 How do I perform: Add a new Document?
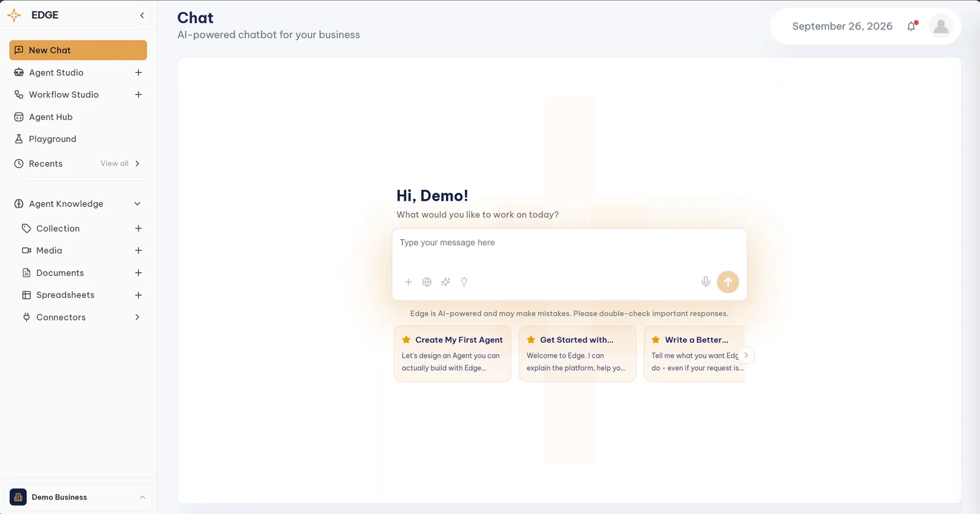tap(138, 273)
